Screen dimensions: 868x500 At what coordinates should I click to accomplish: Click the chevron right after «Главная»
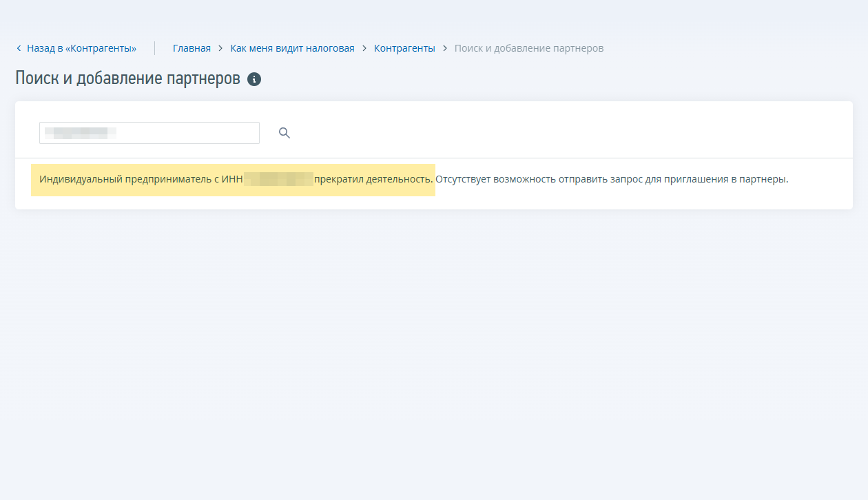click(x=220, y=48)
